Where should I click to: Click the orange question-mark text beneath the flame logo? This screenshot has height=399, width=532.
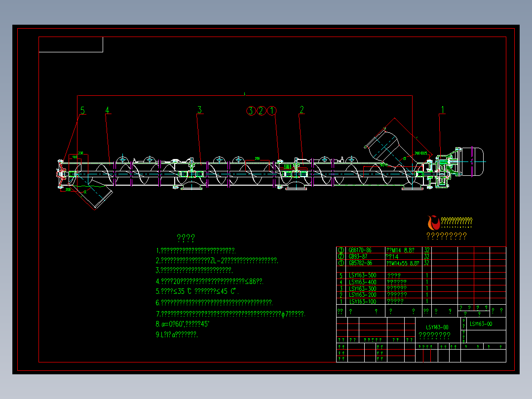pos(447,236)
